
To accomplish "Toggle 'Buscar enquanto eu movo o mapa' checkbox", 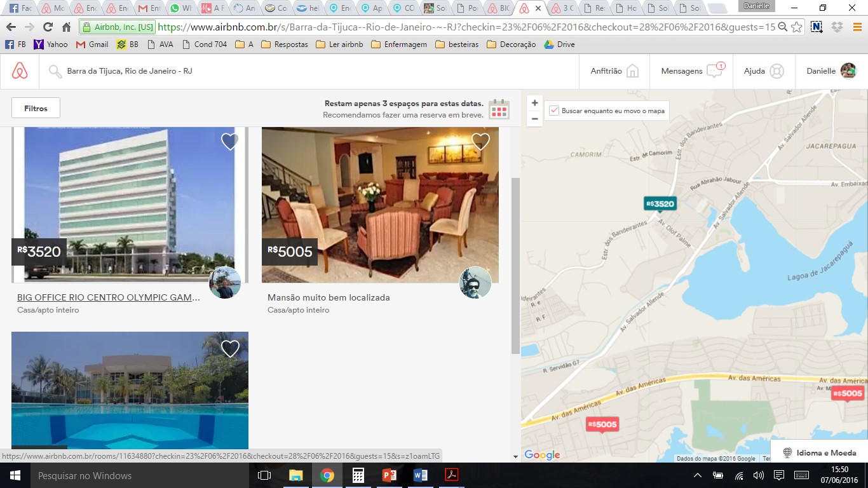I will [554, 111].
